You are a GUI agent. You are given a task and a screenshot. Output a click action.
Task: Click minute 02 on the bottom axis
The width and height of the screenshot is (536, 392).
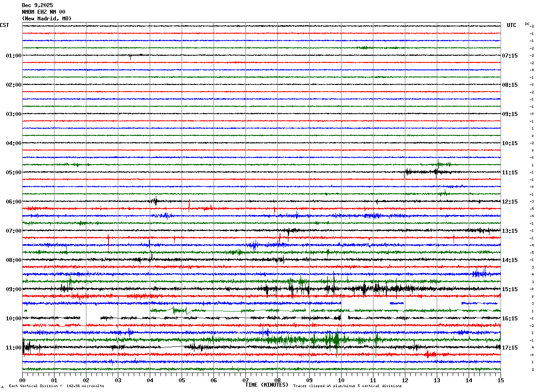(x=86, y=380)
